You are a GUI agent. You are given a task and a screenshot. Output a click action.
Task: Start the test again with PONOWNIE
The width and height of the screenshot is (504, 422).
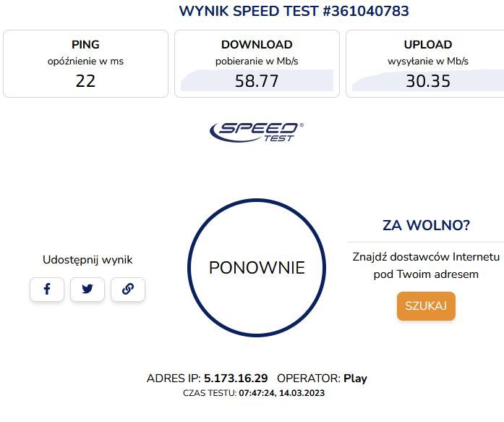257,268
